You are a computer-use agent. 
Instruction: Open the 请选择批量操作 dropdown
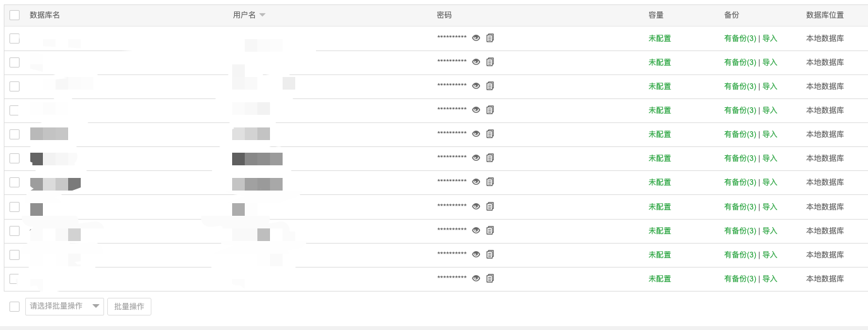[x=64, y=306]
